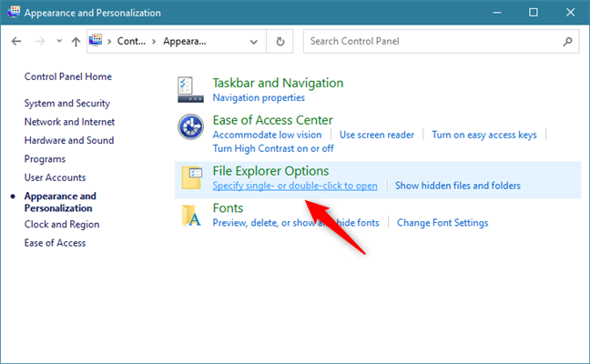Click Preview, delete, or show and hide fonts
The image size is (590, 364).
[x=296, y=223]
